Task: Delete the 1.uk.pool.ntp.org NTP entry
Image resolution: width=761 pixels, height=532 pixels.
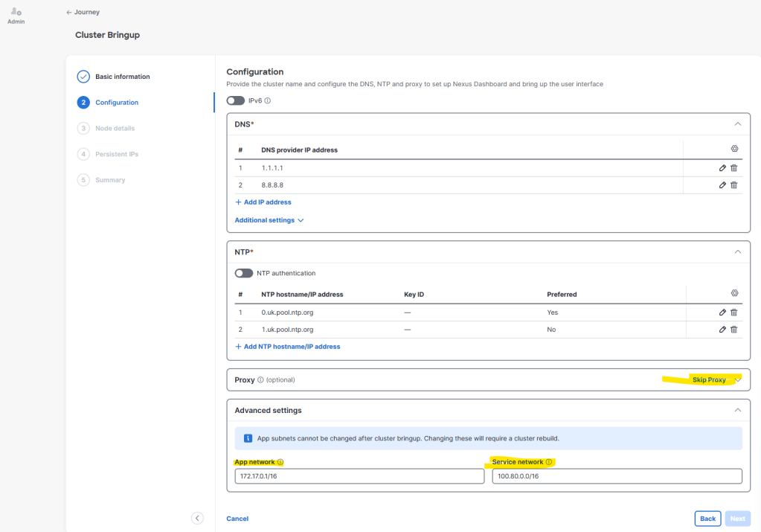Action: [x=733, y=330]
